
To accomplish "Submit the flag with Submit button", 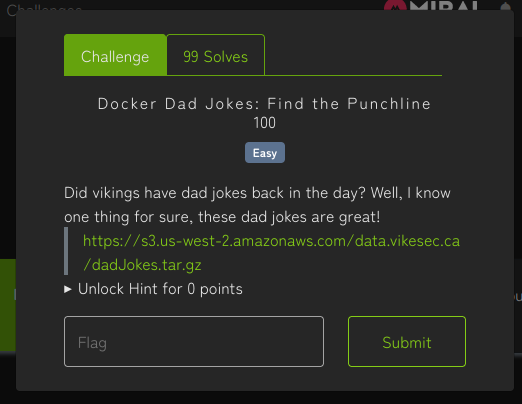I will (407, 342).
